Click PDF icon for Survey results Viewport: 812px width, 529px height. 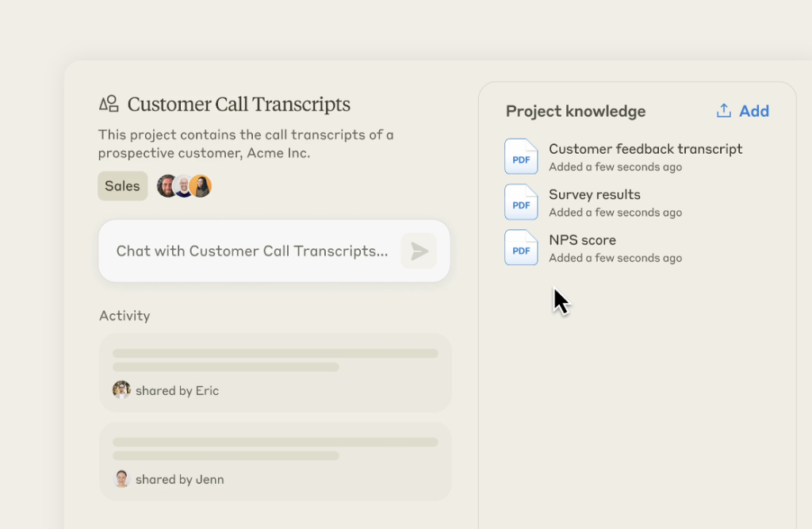click(x=521, y=201)
